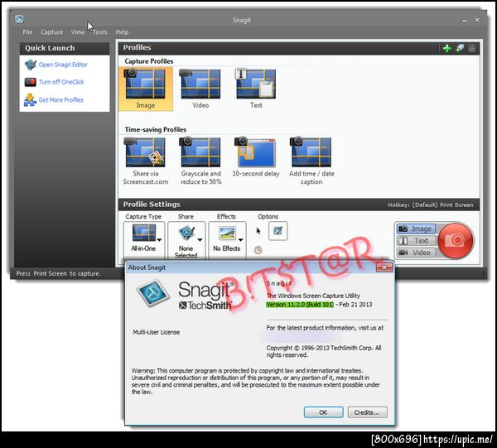Close the About Snagit dialog
Screen dimensions: 497x448
point(384,267)
